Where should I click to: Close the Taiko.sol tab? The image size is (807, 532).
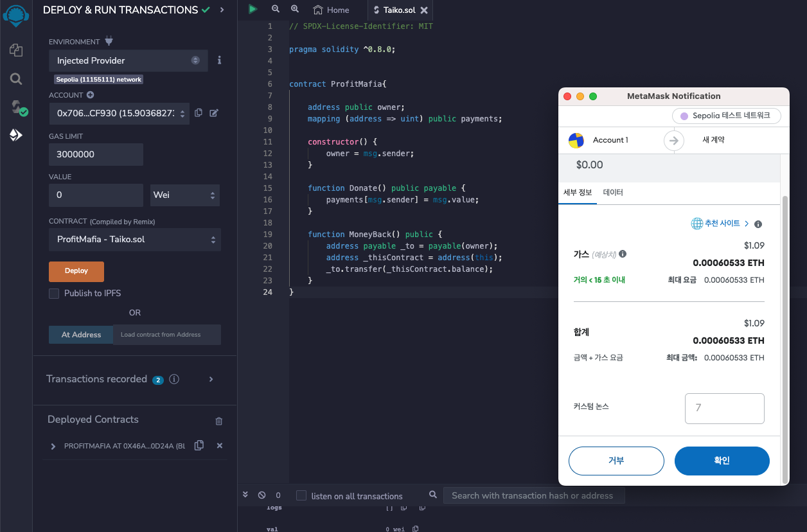click(424, 10)
